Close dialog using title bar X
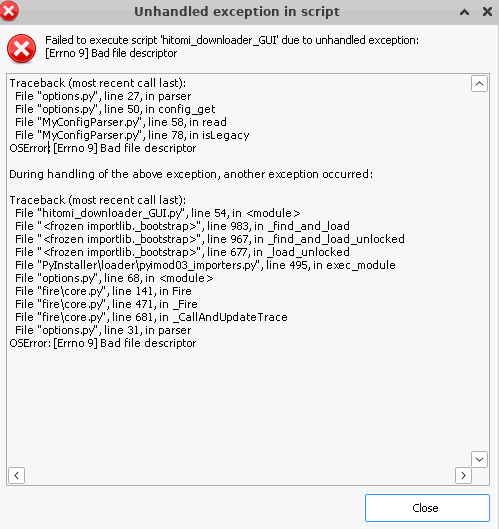 click(487, 12)
